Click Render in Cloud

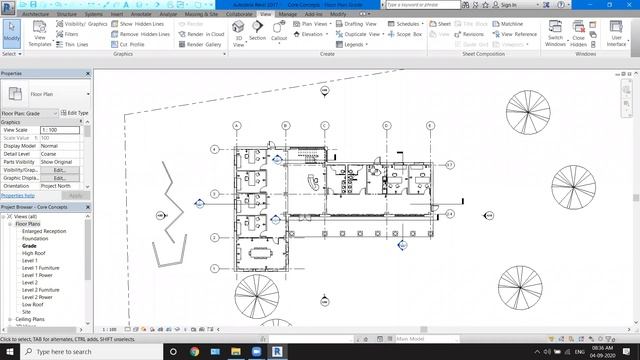202,34
